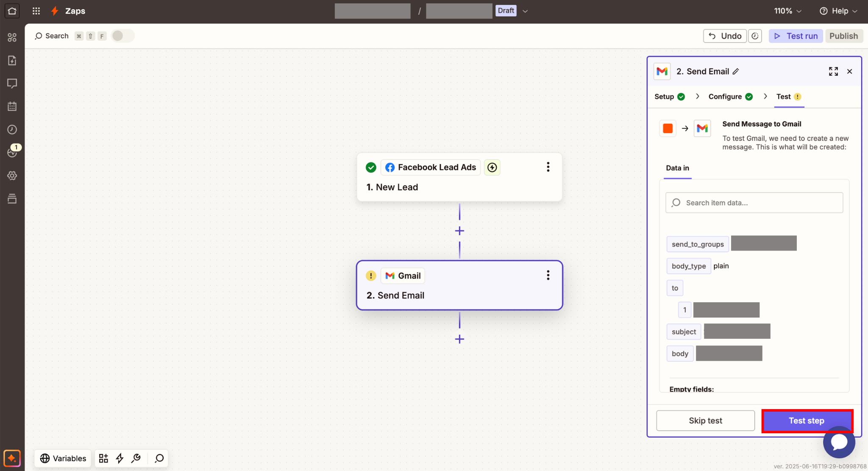The height and width of the screenshot is (471, 868).
Task: Open three-dot menu on Gmail step
Action: pyautogui.click(x=548, y=276)
